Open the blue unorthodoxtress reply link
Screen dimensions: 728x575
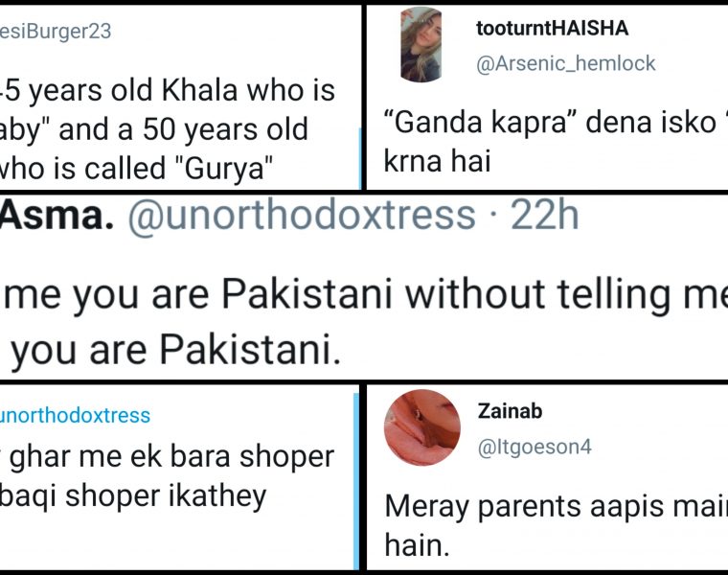pyautogui.click(x=75, y=415)
